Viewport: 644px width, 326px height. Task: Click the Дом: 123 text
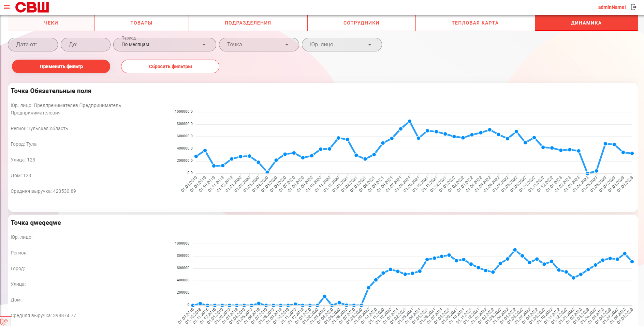coord(21,175)
